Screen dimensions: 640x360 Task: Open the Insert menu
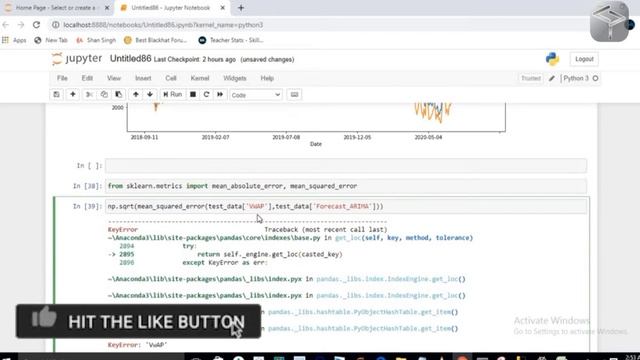[x=143, y=78]
